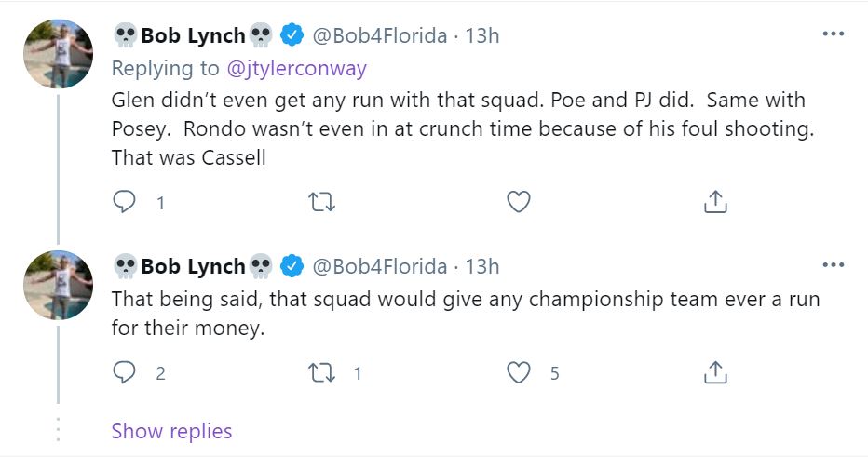Share the first tweet about Rondo
Viewport: 868px width, 457px height.
click(714, 201)
